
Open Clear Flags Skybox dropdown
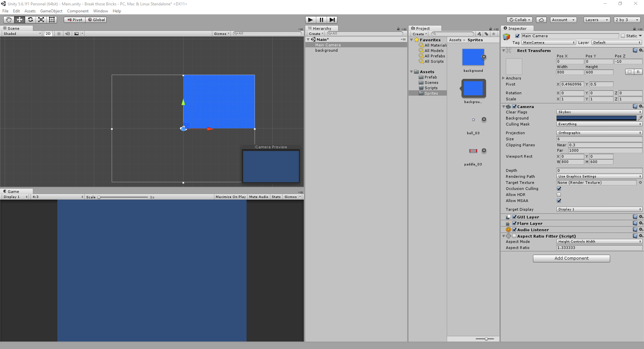[599, 112]
